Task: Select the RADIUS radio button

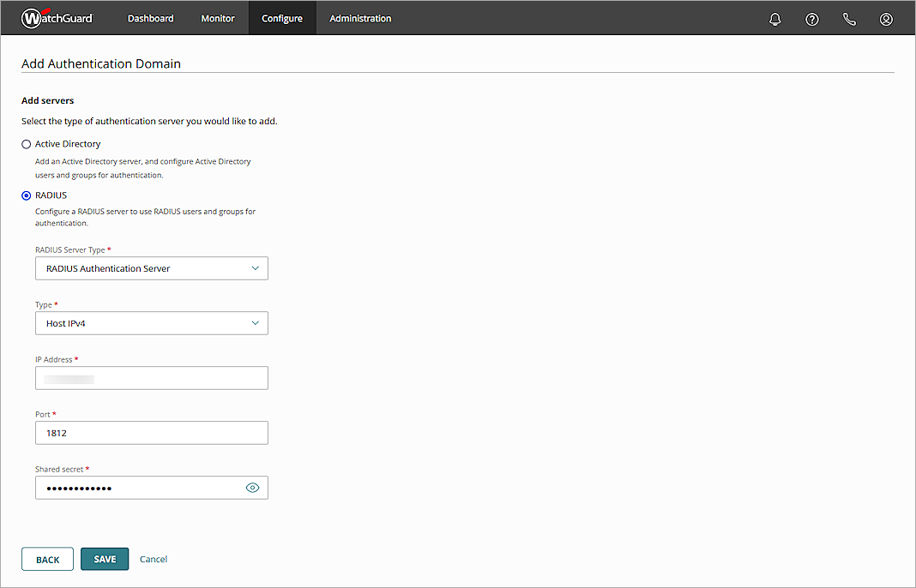Action: [26, 195]
